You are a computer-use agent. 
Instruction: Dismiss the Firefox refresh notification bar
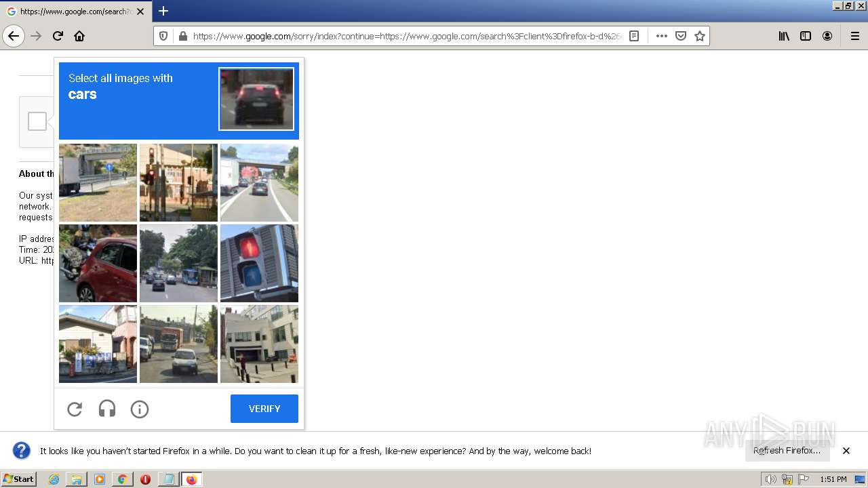846,451
